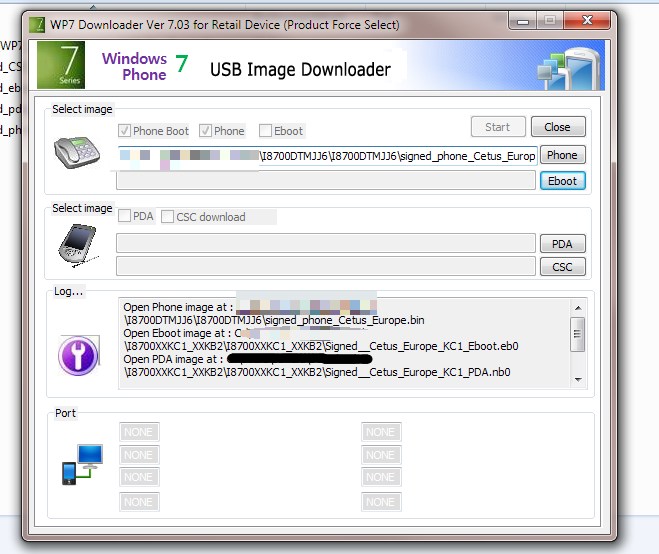Viewport: 659px width, 554px height.
Task: Click the log scrollbar thumb
Action: [x=577, y=334]
